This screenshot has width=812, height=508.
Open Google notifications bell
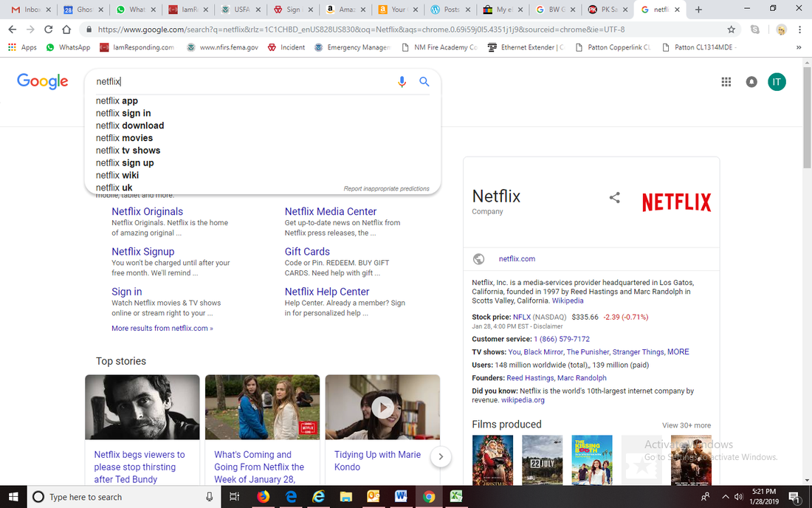[x=751, y=82]
